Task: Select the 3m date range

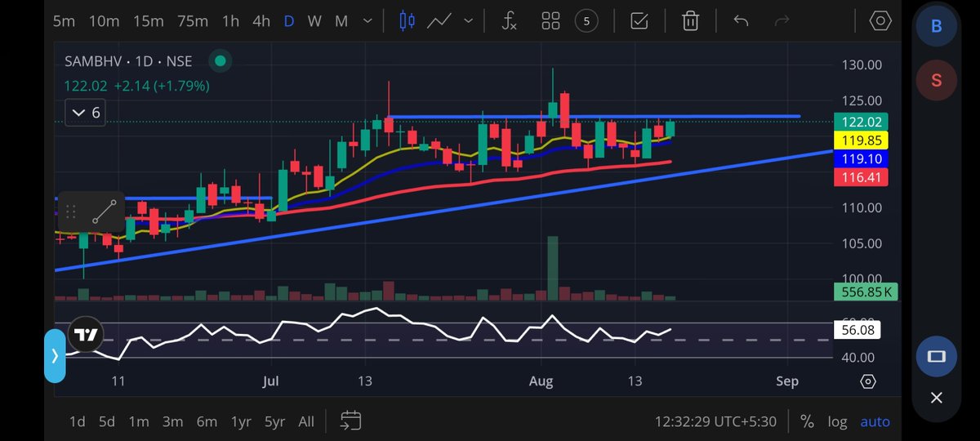Action: 172,421
